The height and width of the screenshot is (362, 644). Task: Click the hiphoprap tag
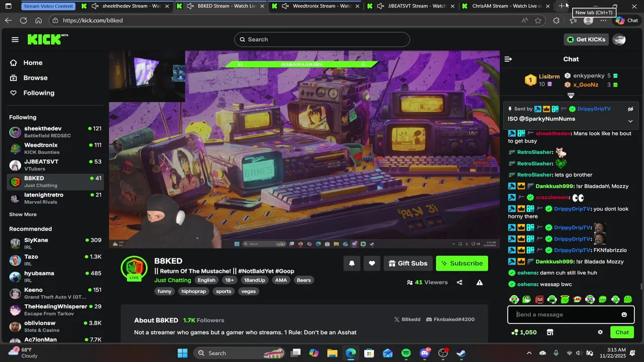pyautogui.click(x=194, y=292)
